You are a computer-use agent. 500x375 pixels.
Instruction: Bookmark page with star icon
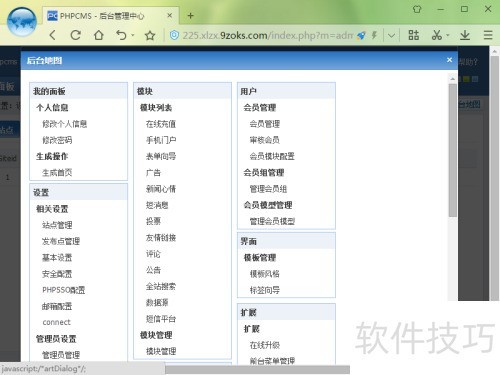150,35
